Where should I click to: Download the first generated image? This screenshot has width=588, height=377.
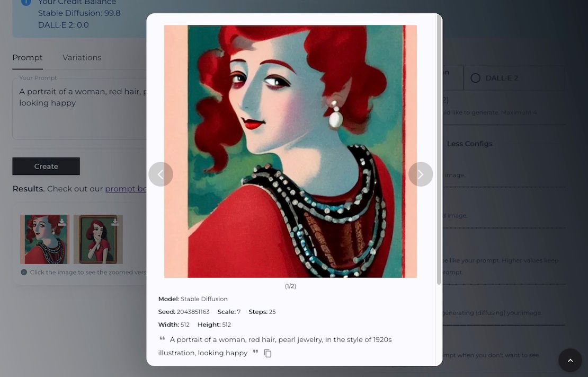(61, 222)
